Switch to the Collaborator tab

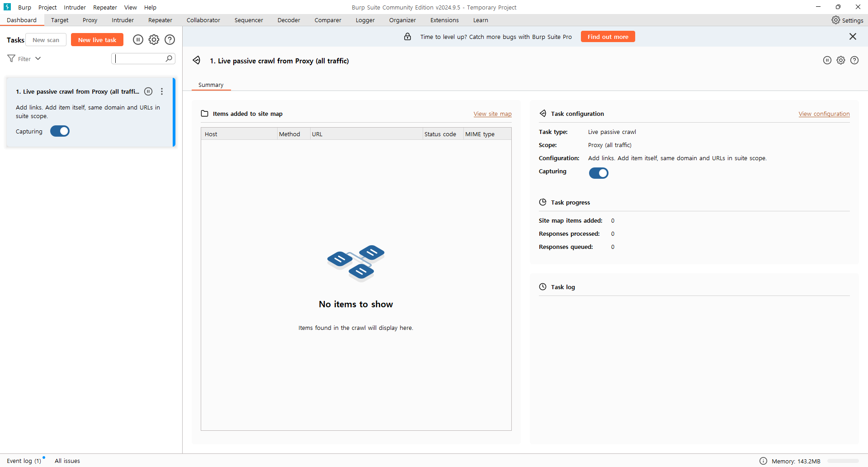point(203,20)
